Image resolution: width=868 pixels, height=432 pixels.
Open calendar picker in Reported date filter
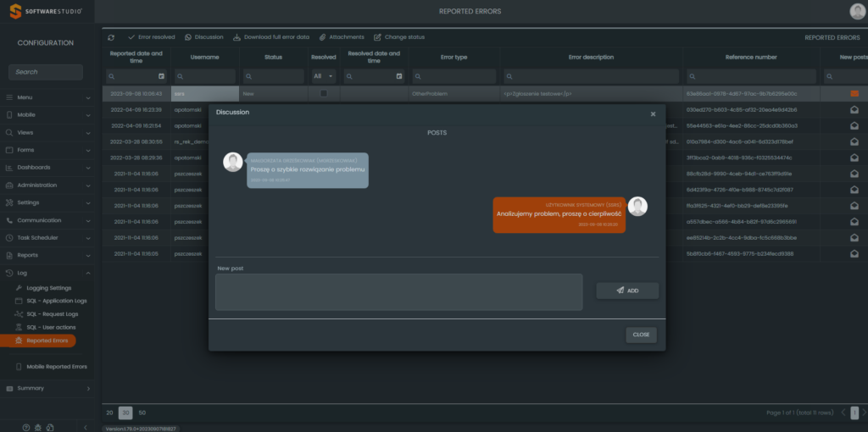pos(162,76)
